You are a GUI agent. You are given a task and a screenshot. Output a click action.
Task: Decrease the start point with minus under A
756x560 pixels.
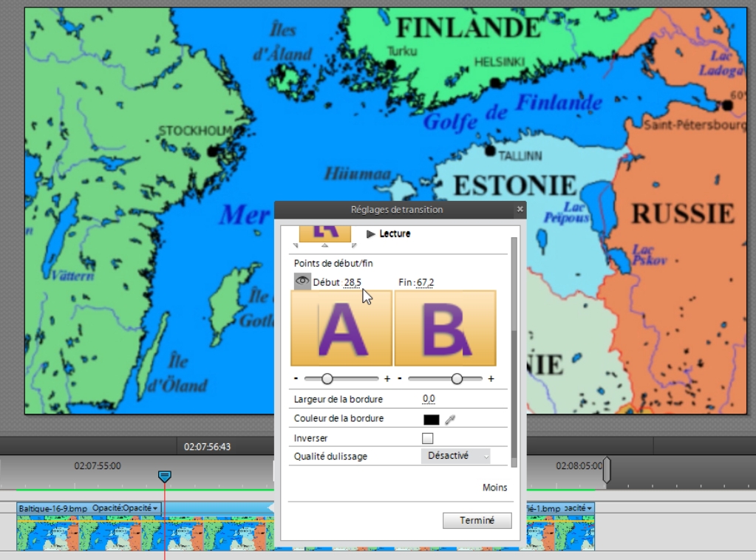(296, 378)
